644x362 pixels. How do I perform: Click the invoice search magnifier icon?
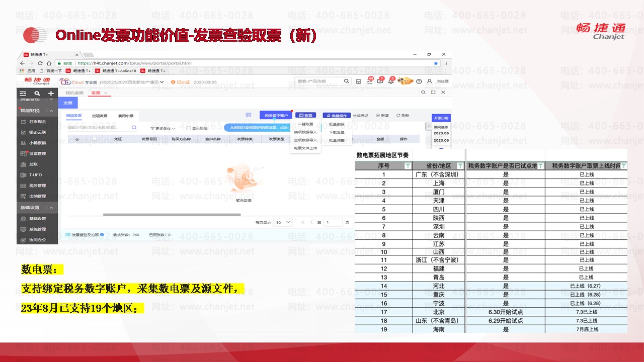pos(134,128)
